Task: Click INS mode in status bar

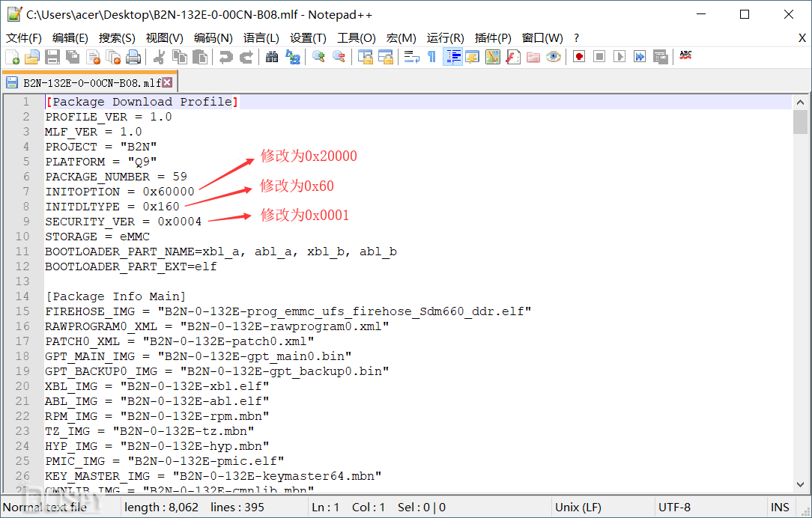Action: tap(780, 507)
